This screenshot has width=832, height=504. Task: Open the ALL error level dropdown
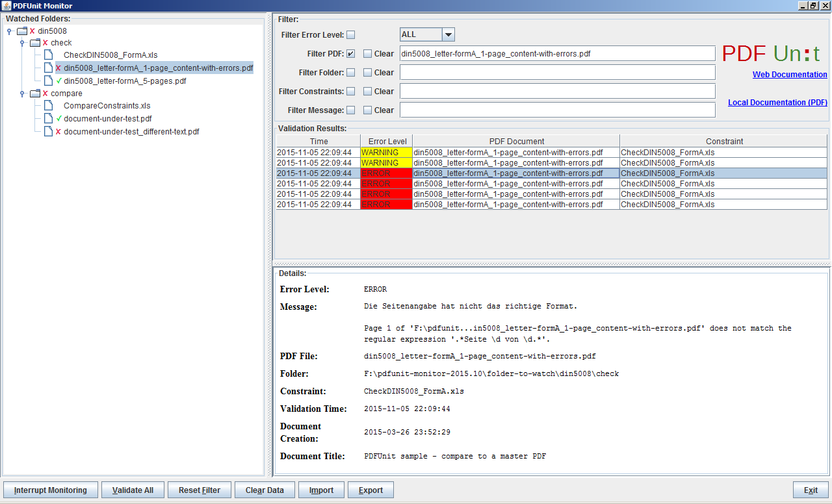pos(448,34)
